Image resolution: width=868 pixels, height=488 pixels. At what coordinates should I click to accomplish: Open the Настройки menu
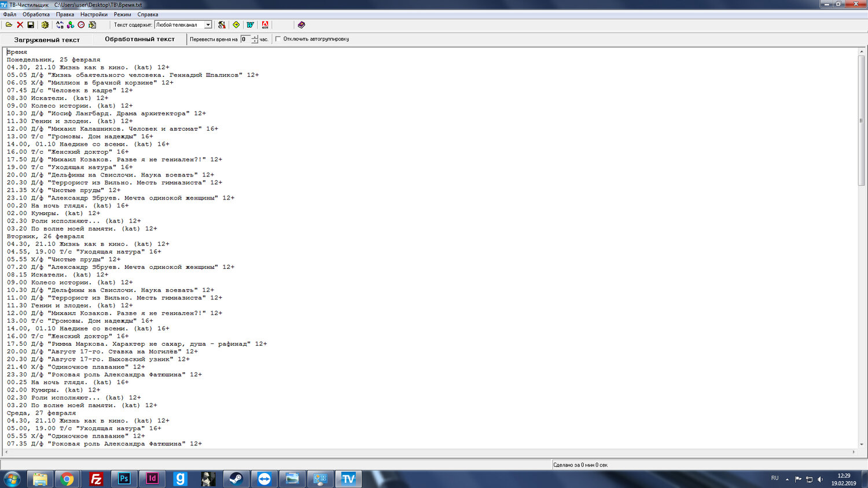coord(94,14)
